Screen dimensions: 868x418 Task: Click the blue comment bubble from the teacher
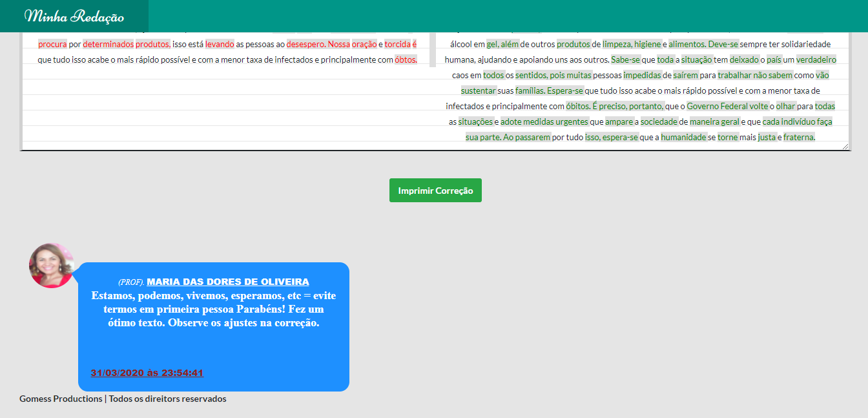click(x=214, y=326)
